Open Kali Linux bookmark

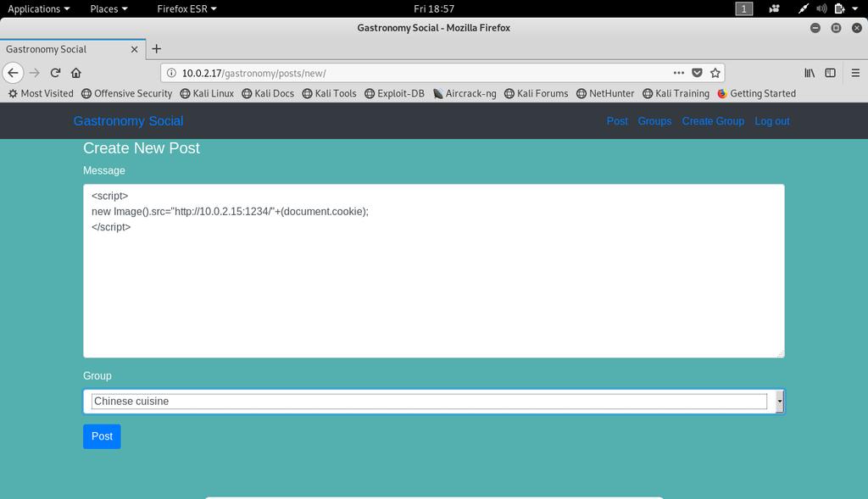(x=207, y=93)
